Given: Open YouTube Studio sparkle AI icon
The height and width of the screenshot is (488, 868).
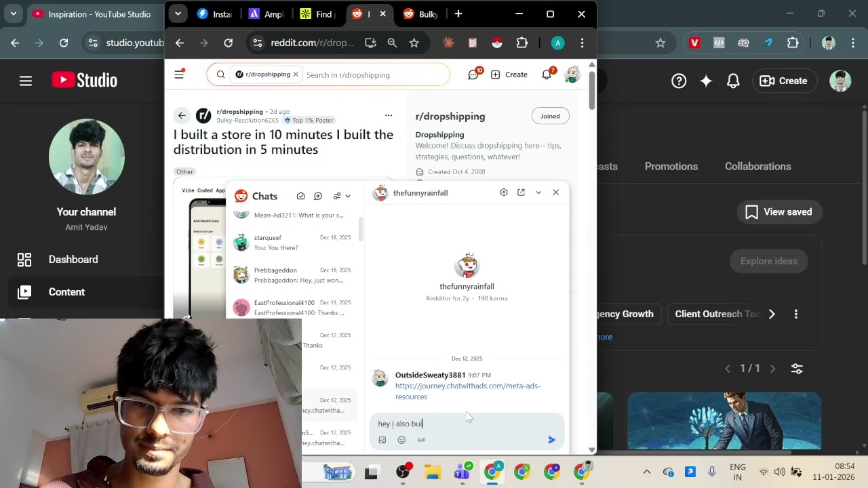Looking at the screenshot, I should click(706, 81).
